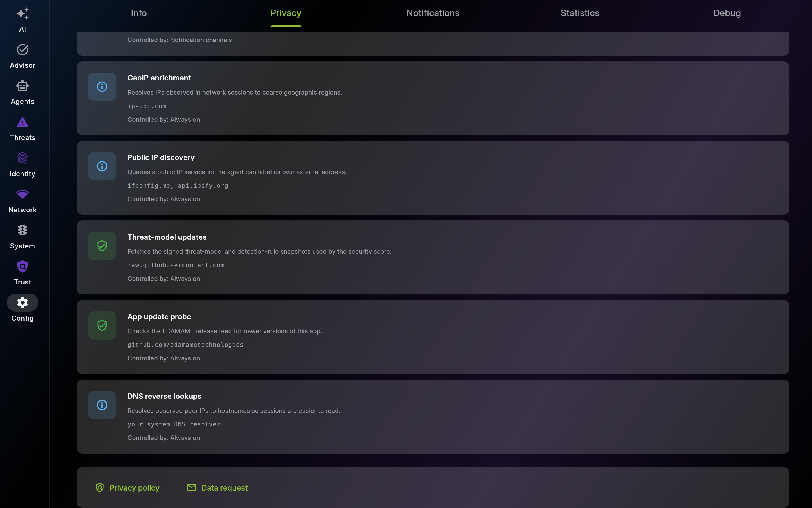Click description about labeling external address
This screenshot has width=812, height=508.
point(237,172)
